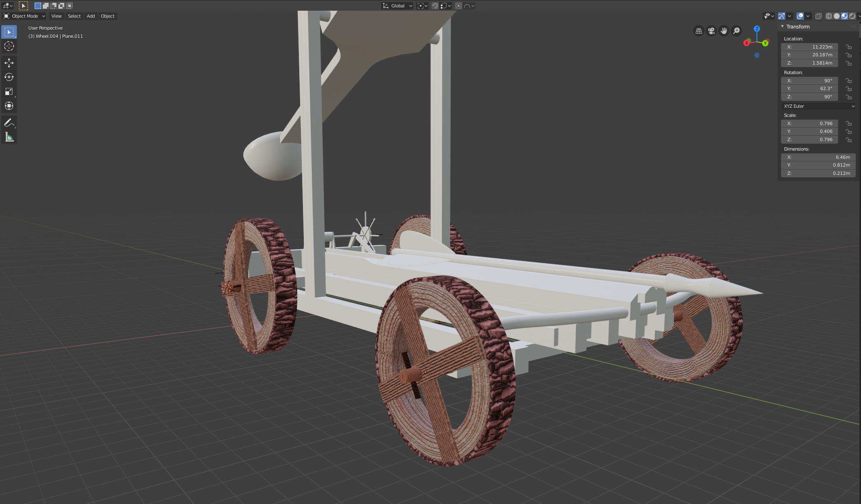
Task: Toggle show gizmo button
Action: point(781,16)
